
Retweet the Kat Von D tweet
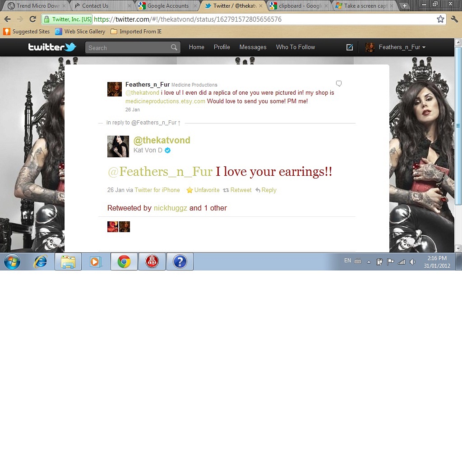237,190
